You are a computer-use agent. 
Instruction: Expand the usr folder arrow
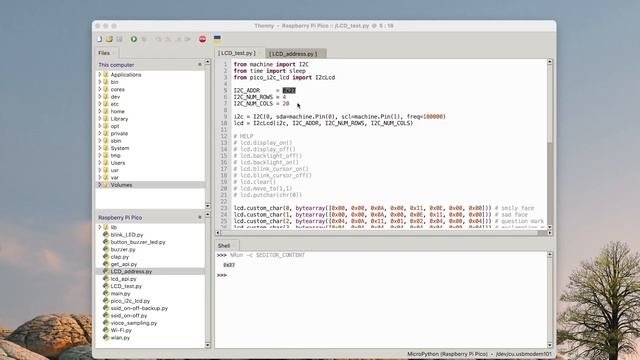point(100,170)
